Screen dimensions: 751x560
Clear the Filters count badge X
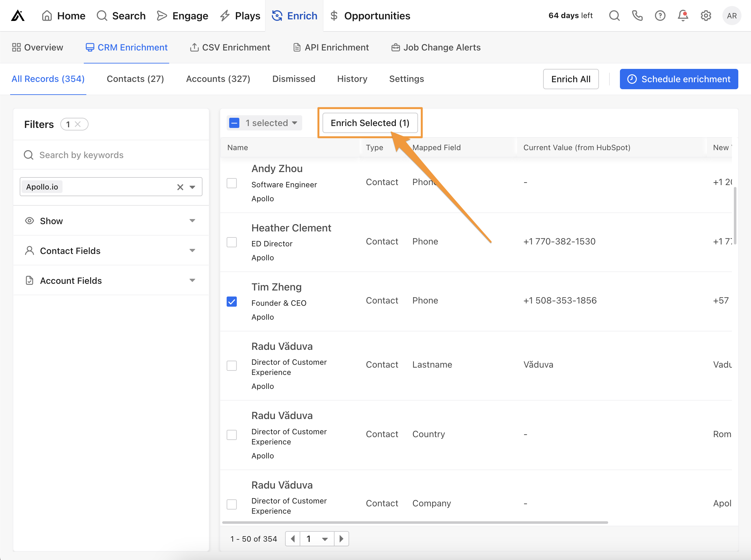pyautogui.click(x=78, y=124)
